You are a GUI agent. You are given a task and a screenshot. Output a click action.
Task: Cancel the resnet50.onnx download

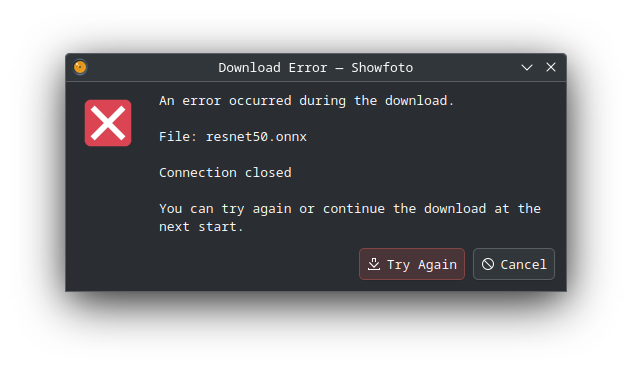tap(514, 264)
